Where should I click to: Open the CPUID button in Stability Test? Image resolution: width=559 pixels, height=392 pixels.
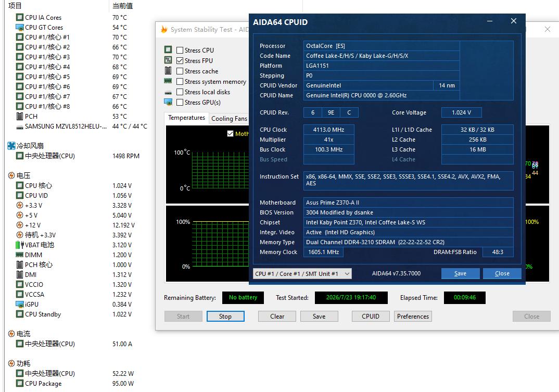[371, 317]
